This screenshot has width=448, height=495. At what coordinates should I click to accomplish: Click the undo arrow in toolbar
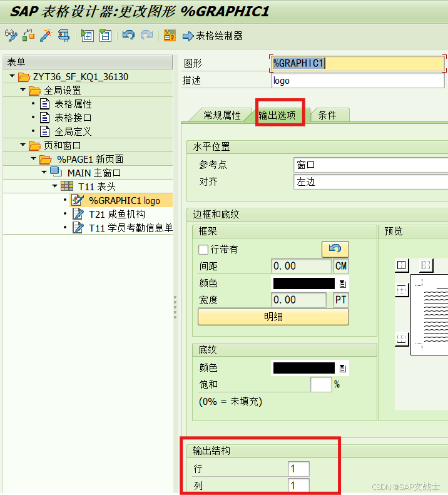click(x=128, y=35)
